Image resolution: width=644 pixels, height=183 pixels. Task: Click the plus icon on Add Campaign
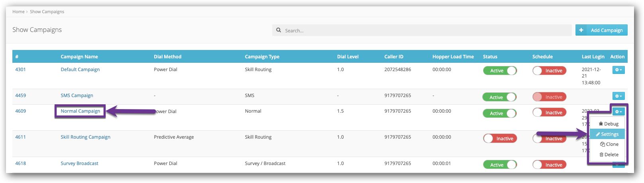(x=581, y=30)
